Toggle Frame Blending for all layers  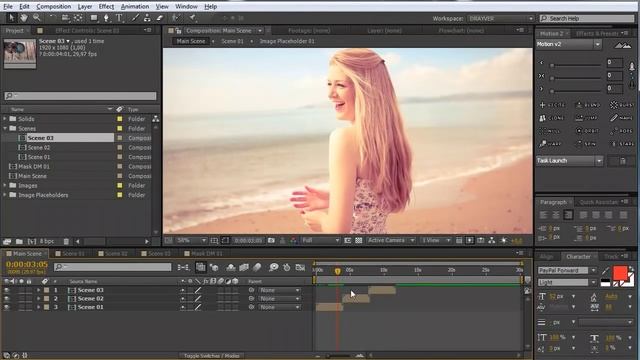(x=244, y=267)
